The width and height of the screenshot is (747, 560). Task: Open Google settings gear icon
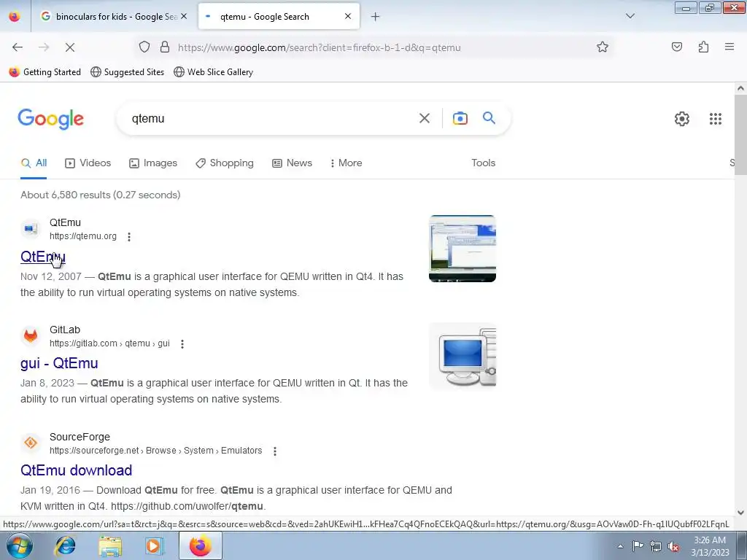click(682, 119)
